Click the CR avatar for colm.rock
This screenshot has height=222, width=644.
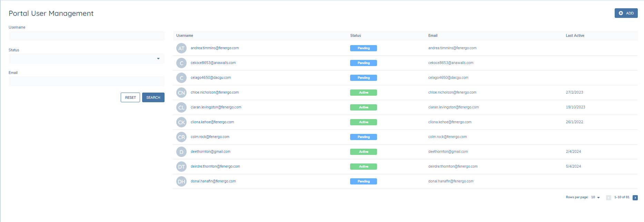[x=181, y=137]
